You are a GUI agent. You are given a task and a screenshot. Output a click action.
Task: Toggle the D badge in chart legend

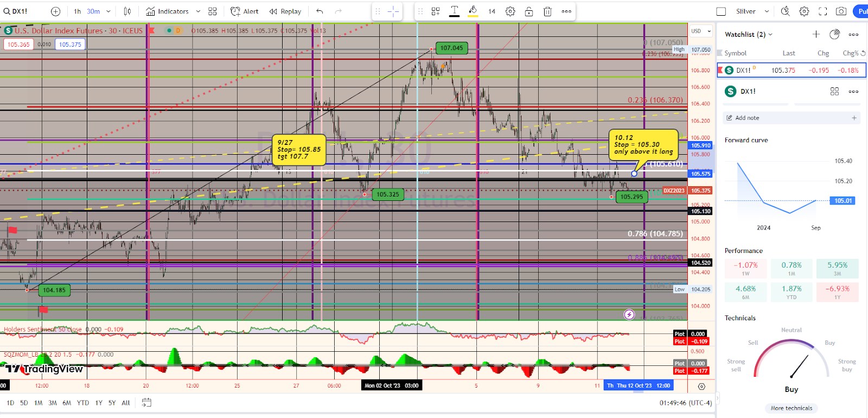tap(178, 30)
